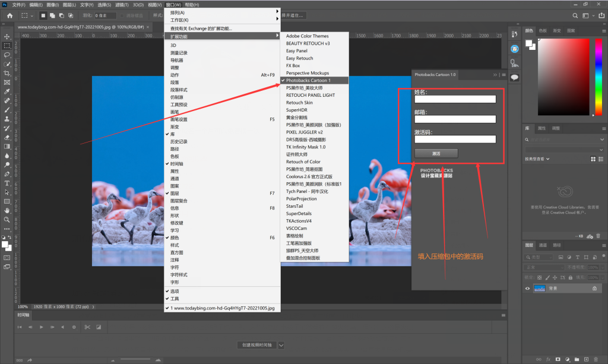608x364 pixels.
Task: Switch to the 色板 tab
Action: (543, 31)
